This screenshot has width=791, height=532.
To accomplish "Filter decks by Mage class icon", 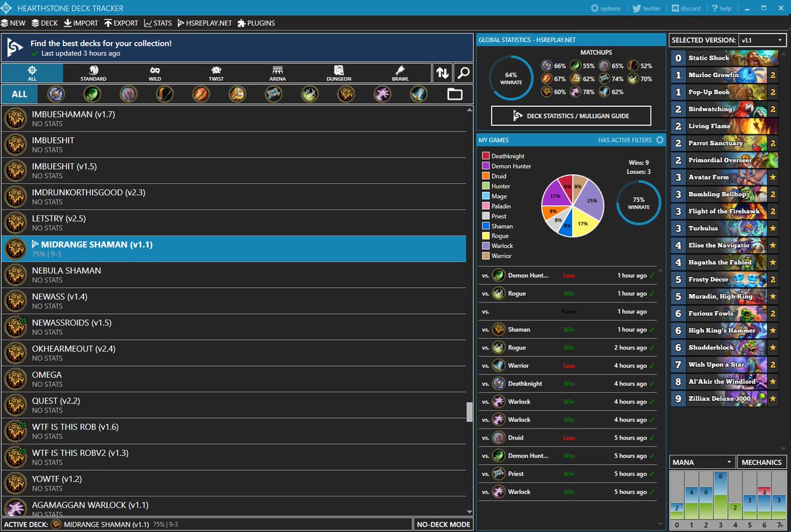I will (201, 94).
